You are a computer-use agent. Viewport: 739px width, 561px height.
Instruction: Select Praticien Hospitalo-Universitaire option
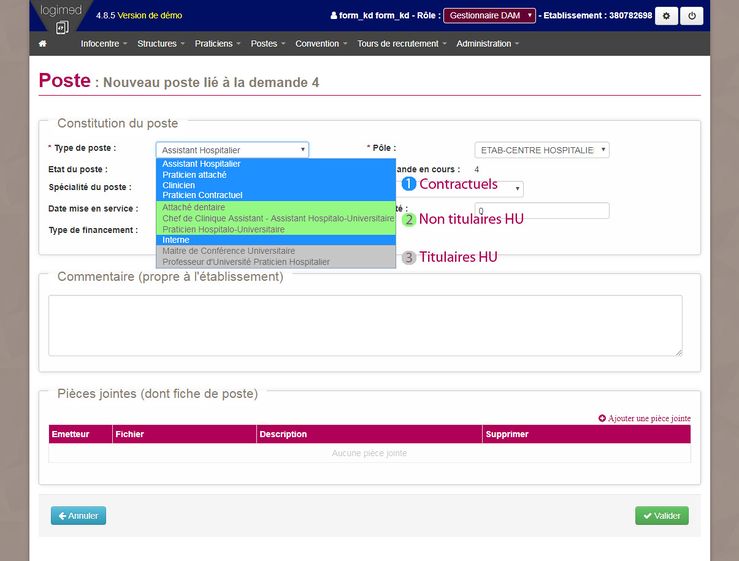tap(276, 229)
